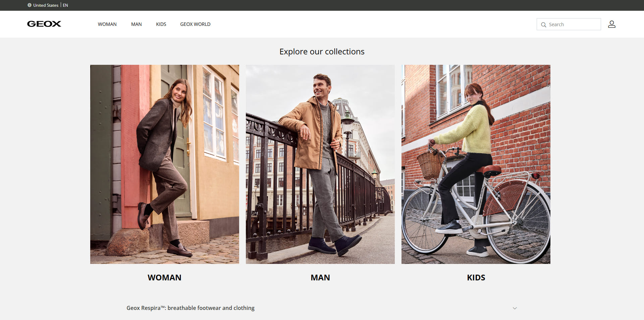
Task: Select United States country link
Action: [x=46, y=5]
